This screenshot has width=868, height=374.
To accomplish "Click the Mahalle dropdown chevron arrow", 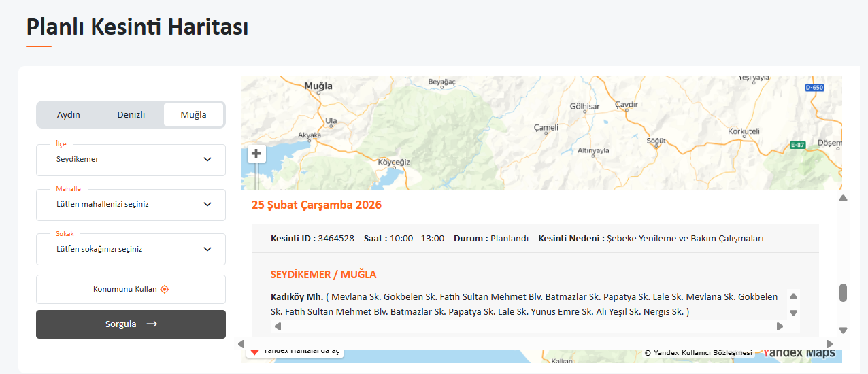I will coord(207,205).
